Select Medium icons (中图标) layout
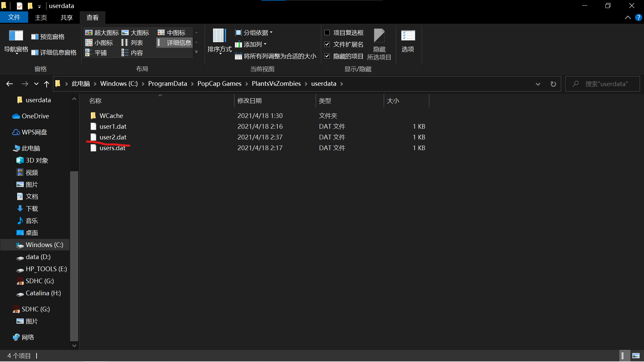Viewport: 644px width, 362px height. tap(171, 33)
